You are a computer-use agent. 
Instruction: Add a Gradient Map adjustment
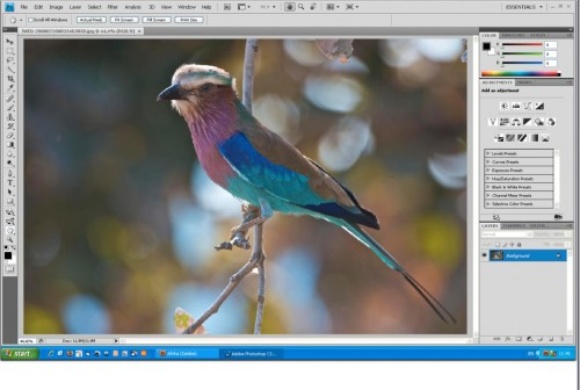[535, 138]
